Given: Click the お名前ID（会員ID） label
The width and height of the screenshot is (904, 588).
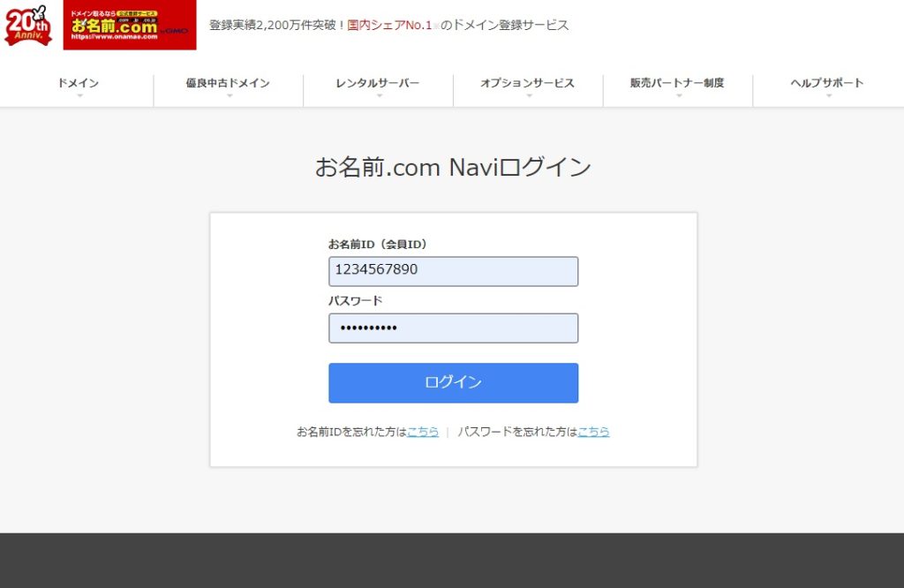Looking at the screenshot, I should pos(378,245).
